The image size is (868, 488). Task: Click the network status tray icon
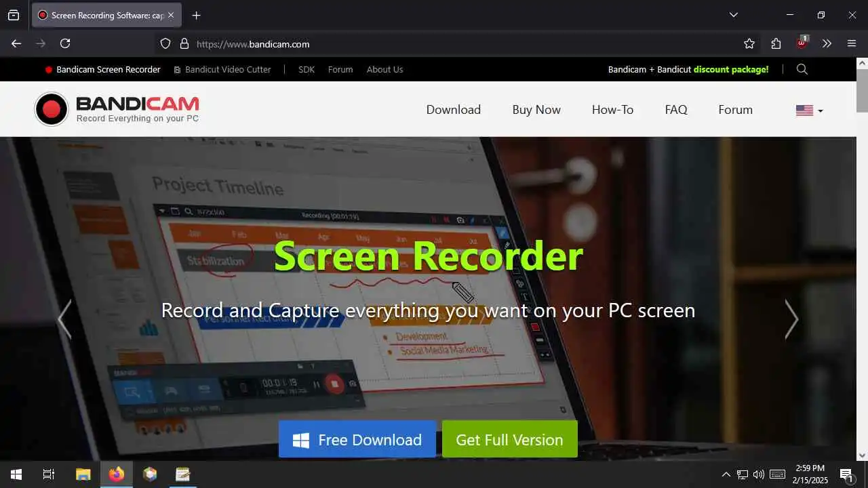743,474
